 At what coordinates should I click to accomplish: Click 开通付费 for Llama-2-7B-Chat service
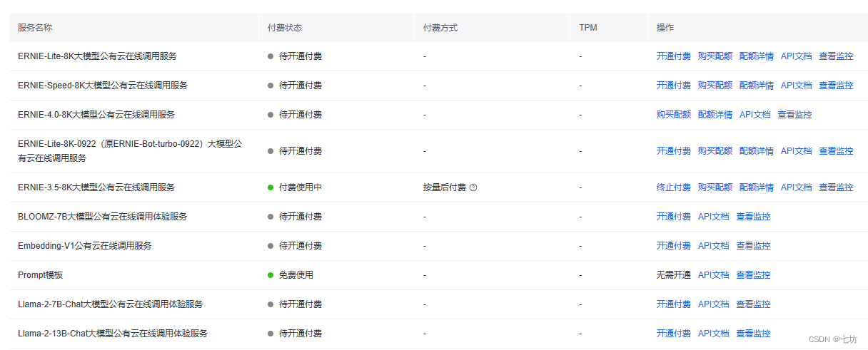[674, 304]
